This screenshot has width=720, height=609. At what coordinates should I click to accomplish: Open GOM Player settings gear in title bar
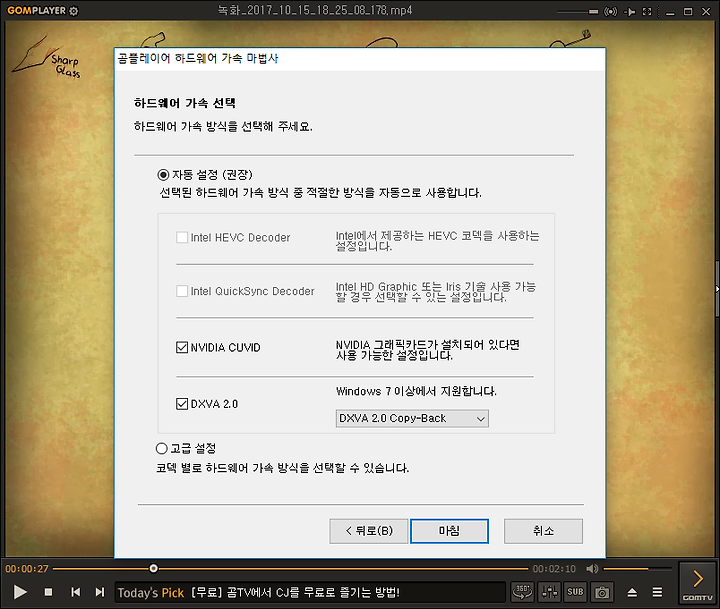(x=73, y=11)
